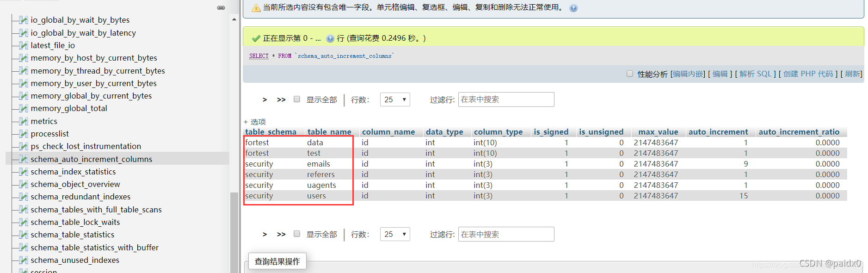Click view icon beside schema_unused_indexes

(24, 260)
